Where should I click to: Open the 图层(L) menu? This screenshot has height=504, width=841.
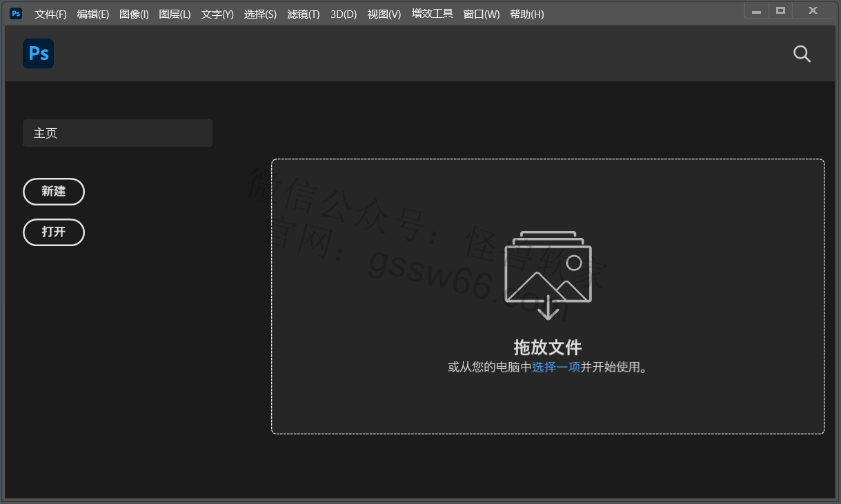pos(175,14)
